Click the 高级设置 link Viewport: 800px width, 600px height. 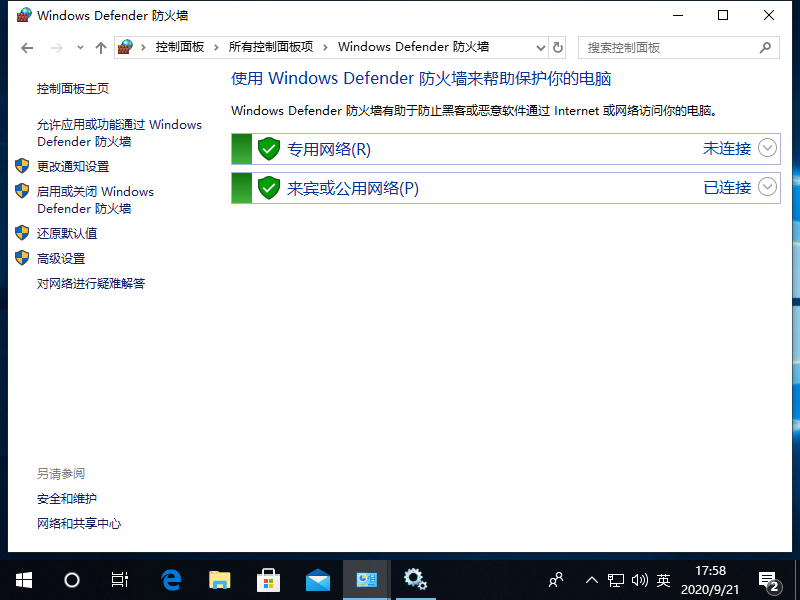pos(61,259)
